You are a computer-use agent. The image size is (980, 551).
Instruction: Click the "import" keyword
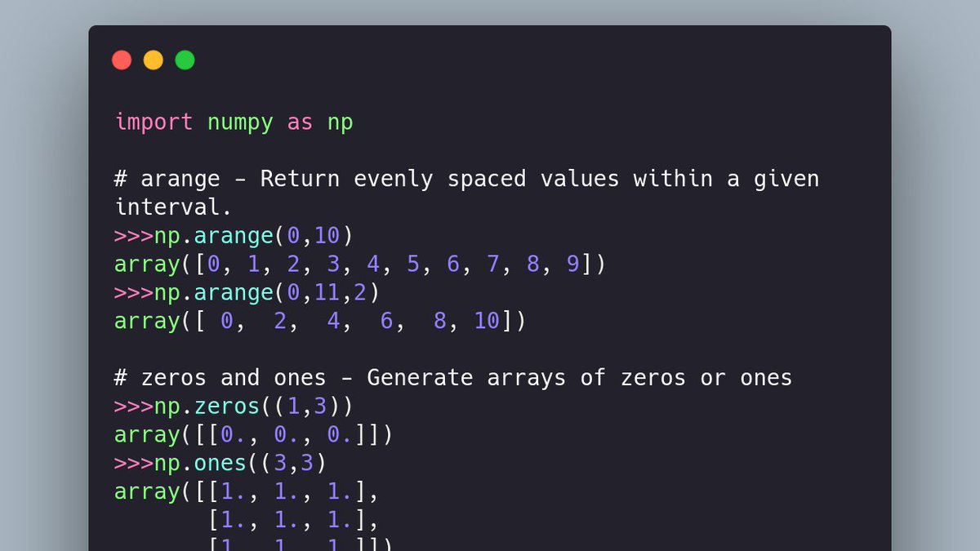point(154,122)
